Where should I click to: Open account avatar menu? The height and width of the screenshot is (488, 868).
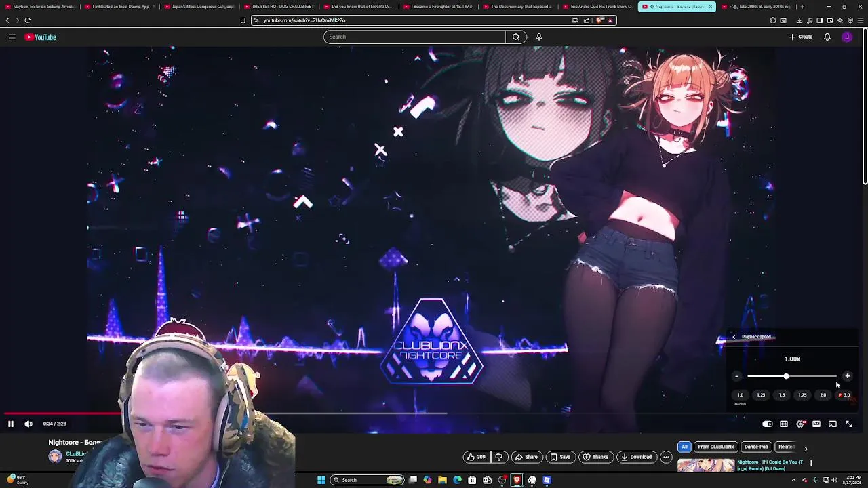[847, 37]
